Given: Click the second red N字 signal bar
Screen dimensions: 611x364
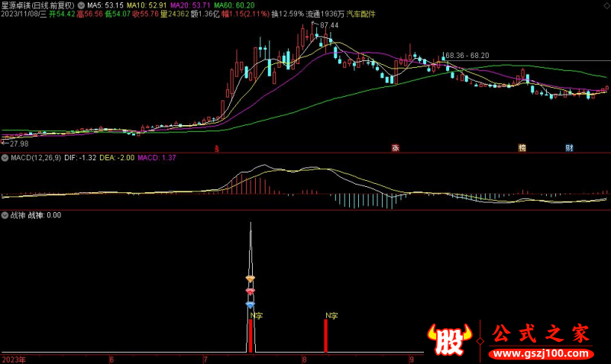Looking at the screenshot, I should pyautogui.click(x=326, y=336).
